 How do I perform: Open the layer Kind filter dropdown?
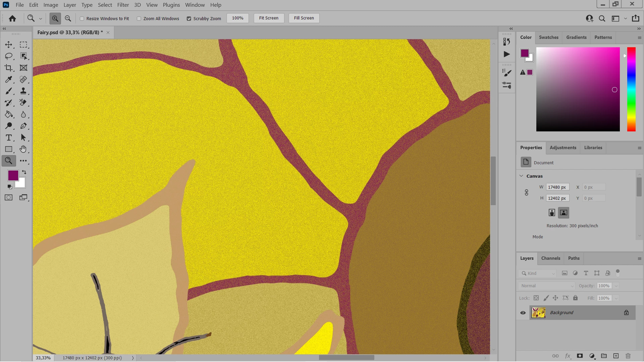[x=537, y=274]
